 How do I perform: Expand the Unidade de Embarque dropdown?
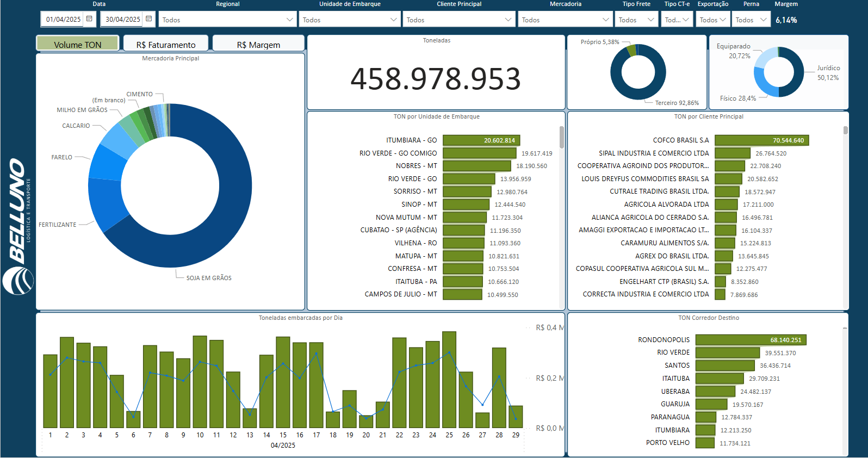[350, 20]
